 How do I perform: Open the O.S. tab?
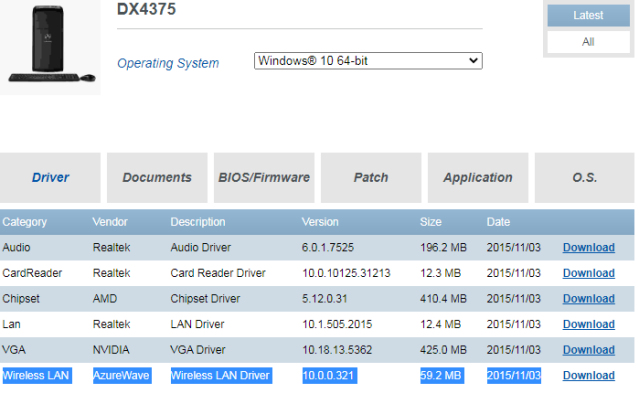(x=584, y=178)
